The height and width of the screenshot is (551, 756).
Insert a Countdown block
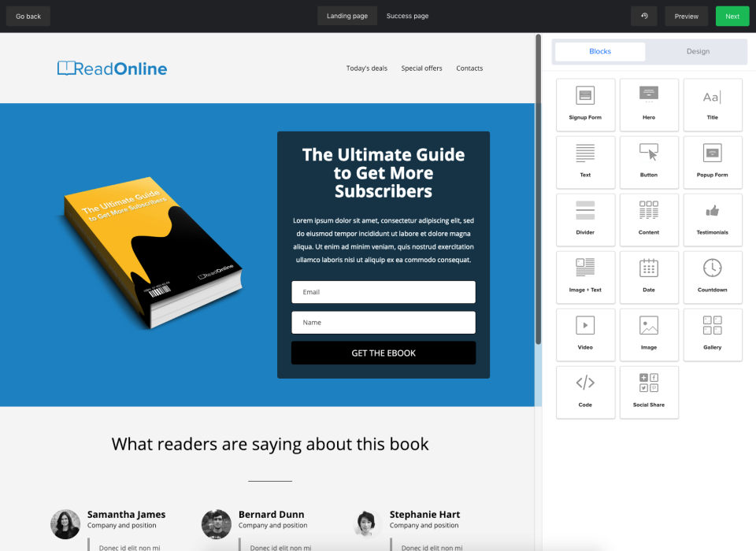712,276
